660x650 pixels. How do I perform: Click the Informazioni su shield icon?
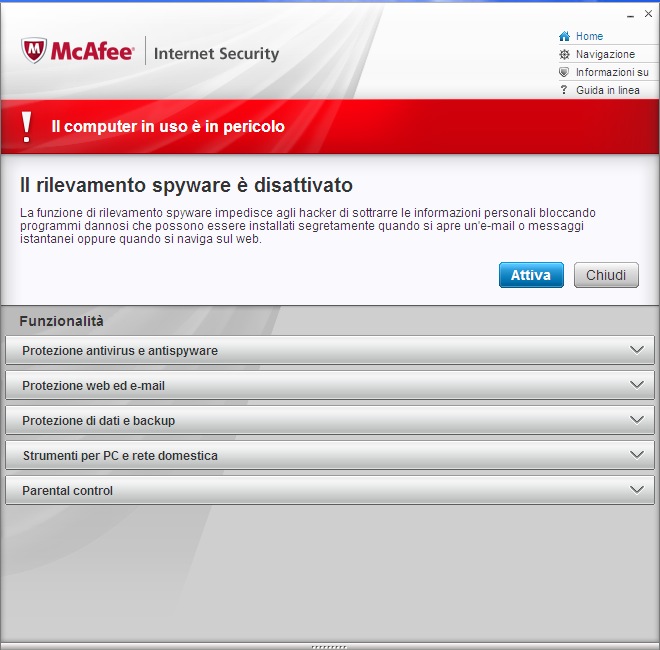point(565,73)
